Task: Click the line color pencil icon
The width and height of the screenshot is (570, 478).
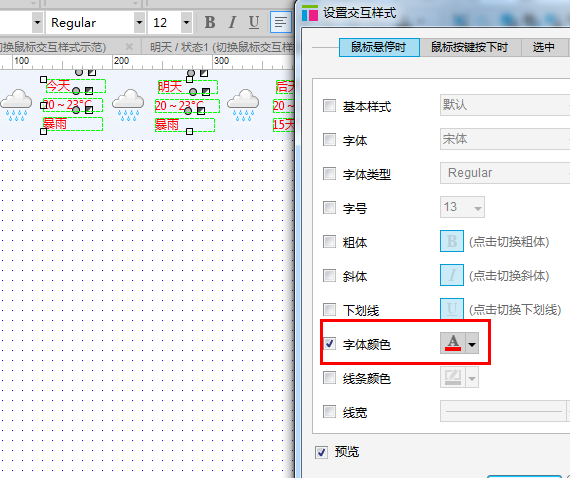Action: coord(453,377)
